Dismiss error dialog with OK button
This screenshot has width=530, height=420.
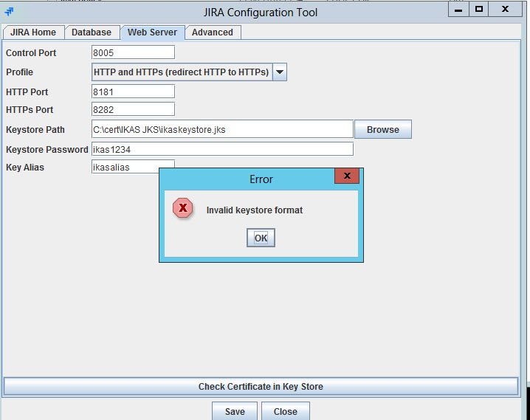click(261, 238)
